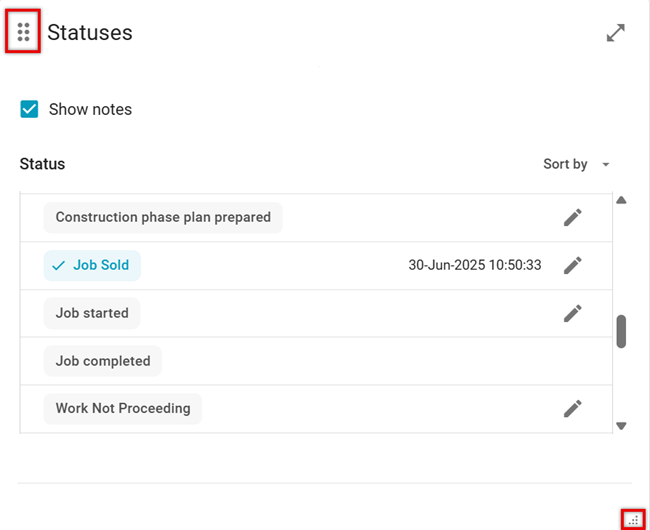This screenshot has width=650, height=530.
Task: Edit the Construction phase plan prepared status
Action: (572, 217)
